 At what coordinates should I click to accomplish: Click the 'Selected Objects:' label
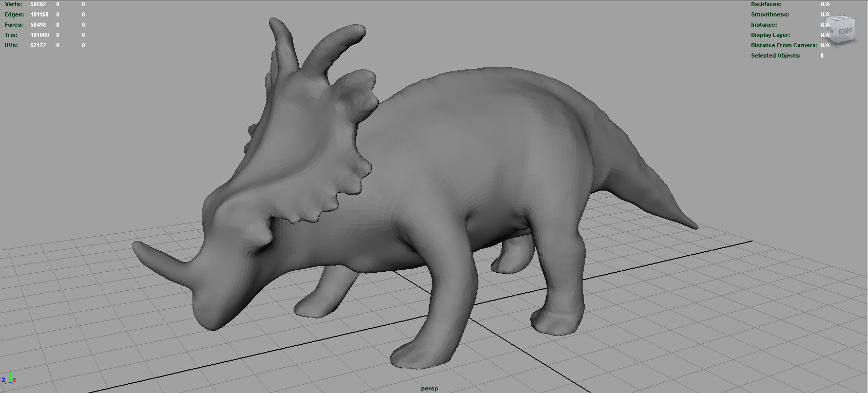[x=776, y=55]
